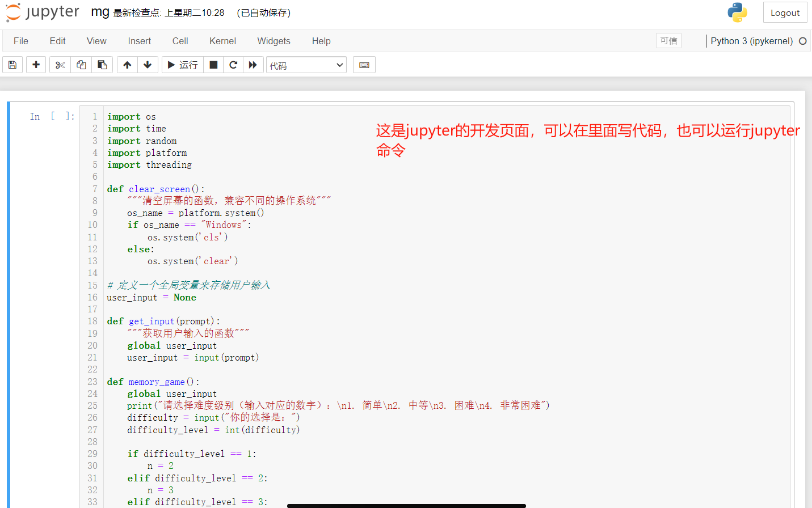Open the Insert menu
The image size is (812, 508).
pos(140,41)
